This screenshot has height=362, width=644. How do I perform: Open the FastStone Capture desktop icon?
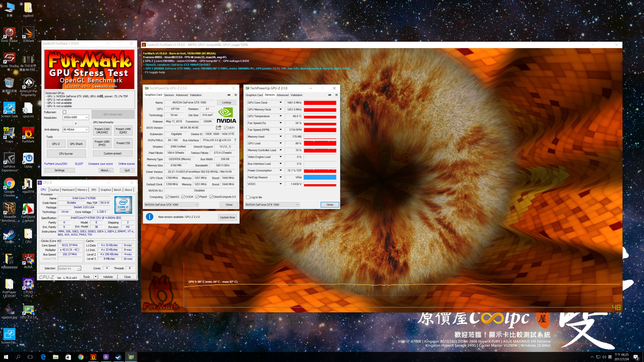(28, 212)
